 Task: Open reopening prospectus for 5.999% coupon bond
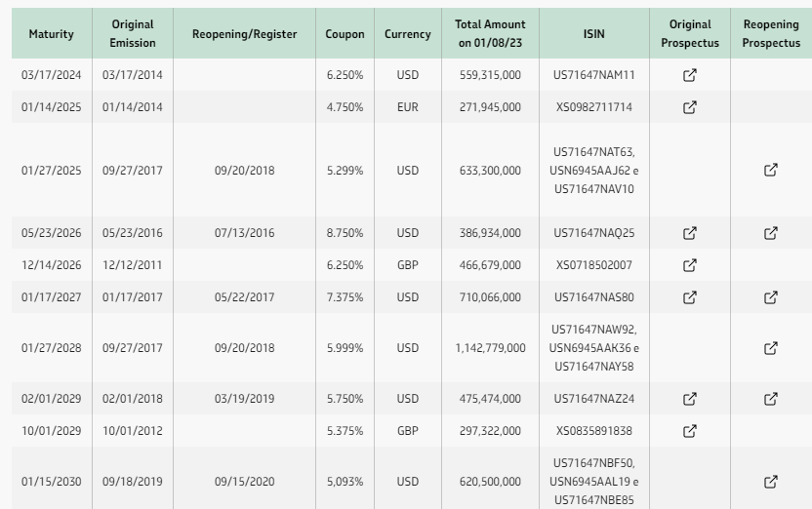click(x=771, y=348)
